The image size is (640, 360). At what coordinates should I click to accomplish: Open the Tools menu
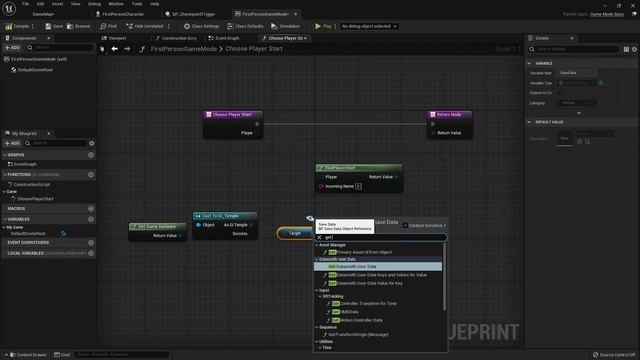(x=137, y=4)
